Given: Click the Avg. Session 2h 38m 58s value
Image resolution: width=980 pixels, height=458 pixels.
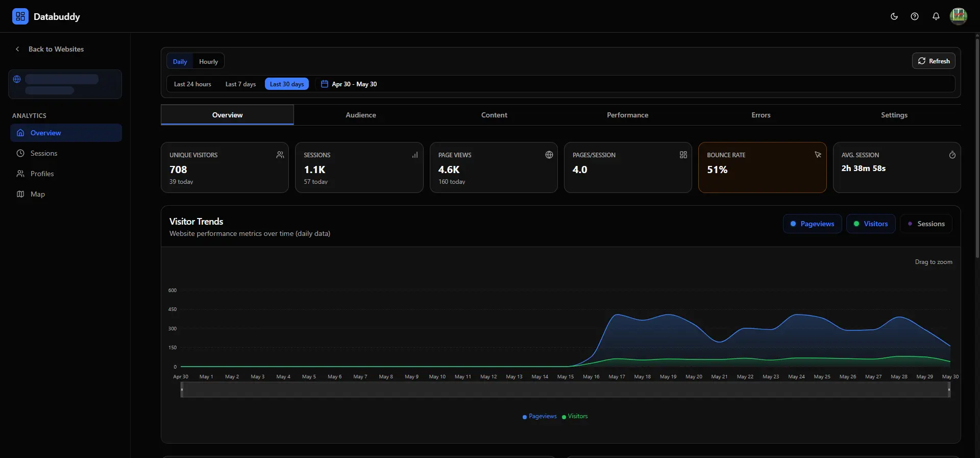Looking at the screenshot, I should click(864, 168).
